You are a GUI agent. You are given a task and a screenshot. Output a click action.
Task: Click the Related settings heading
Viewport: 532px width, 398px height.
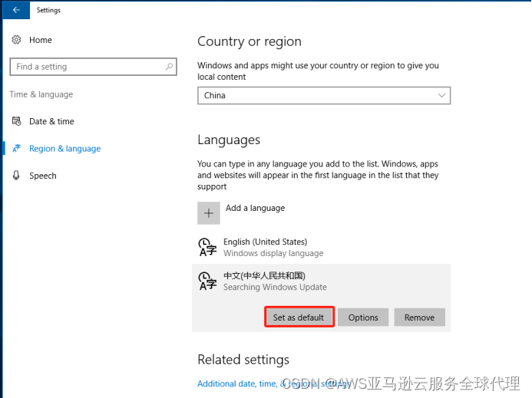(243, 360)
